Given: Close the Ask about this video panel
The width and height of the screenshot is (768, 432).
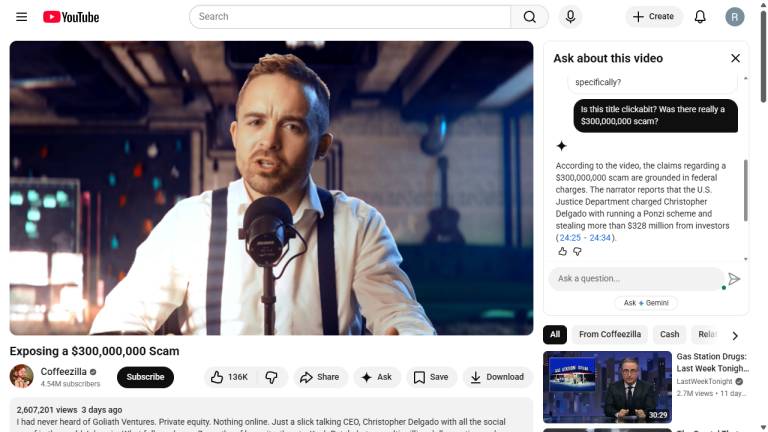Looking at the screenshot, I should tap(735, 58).
